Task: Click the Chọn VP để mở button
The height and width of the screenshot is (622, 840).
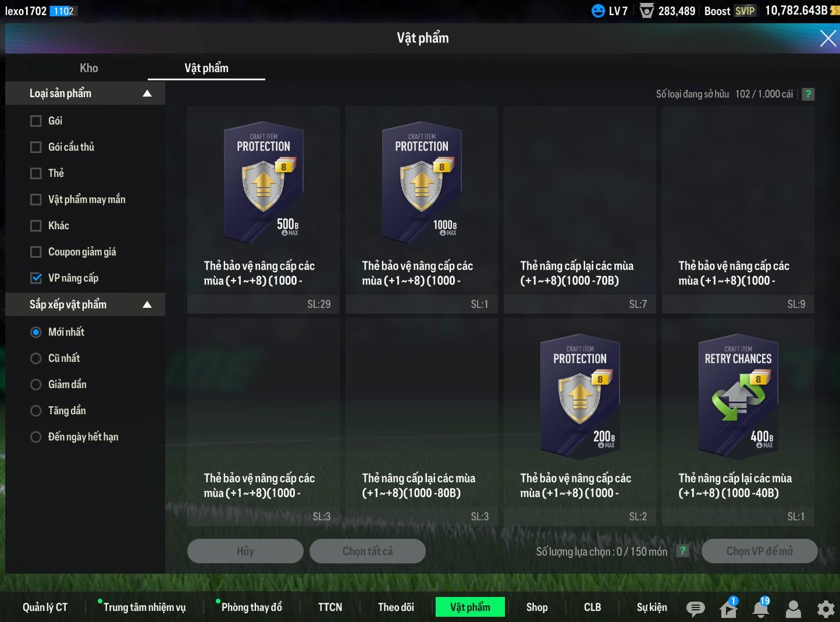Action: [759, 551]
